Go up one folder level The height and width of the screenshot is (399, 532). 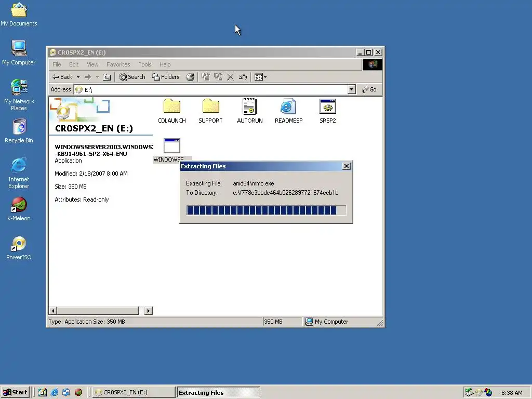(107, 77)
